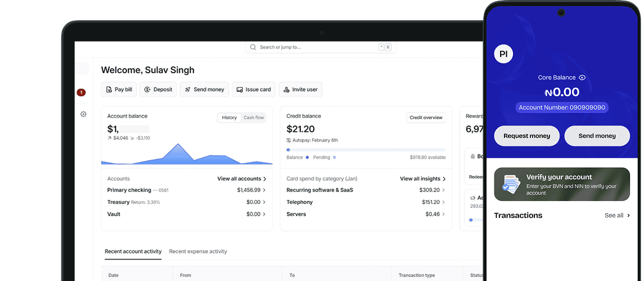
Task: Expand Recurring software & SaaS category
Action: tap(366, 190)
